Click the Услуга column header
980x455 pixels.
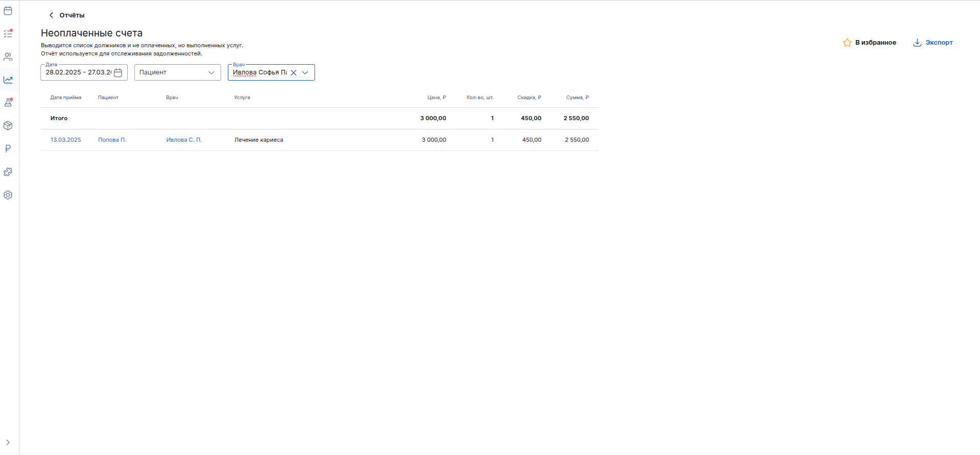pos(242,98)
